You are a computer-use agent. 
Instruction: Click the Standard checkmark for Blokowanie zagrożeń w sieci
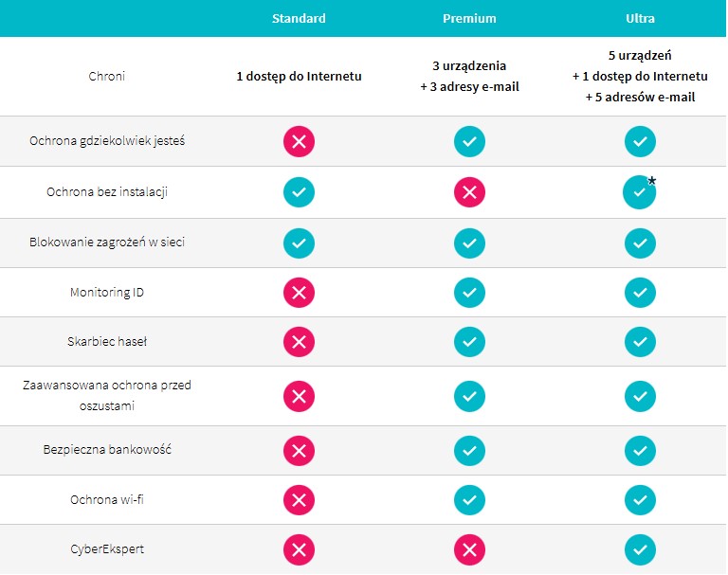tap(299, 243)
